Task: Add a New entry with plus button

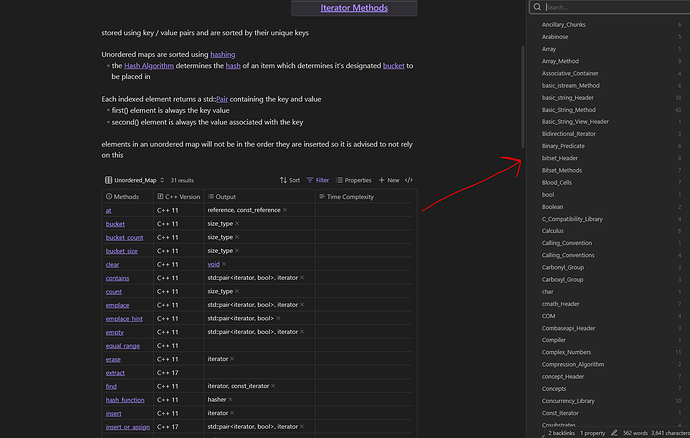Action: (x=389, y=180)
